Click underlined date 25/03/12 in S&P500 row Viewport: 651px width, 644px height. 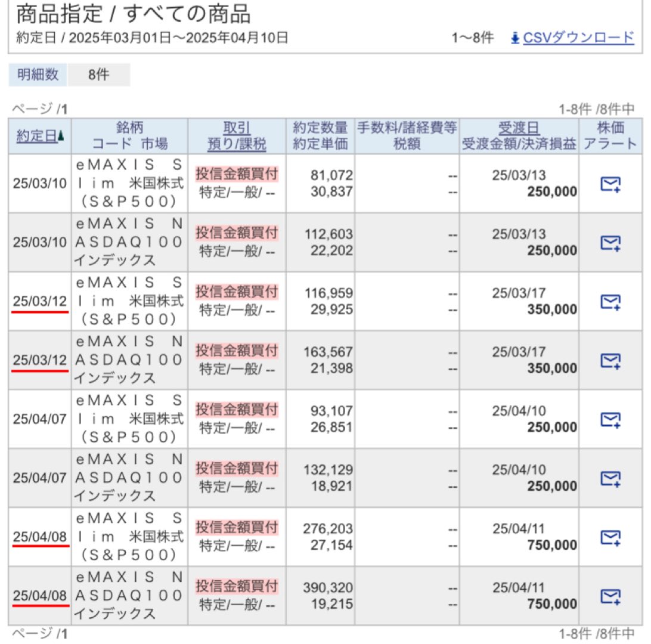(x=40, y=302)
